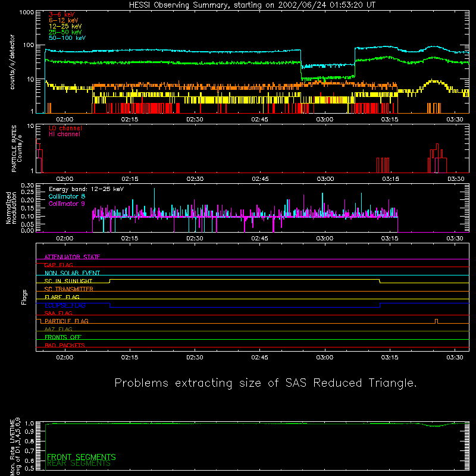Image resolution: width=476 pixels, height=476 pixels.
Task: Click the BAD PACKETS flag label
Action: coord(65,345)
